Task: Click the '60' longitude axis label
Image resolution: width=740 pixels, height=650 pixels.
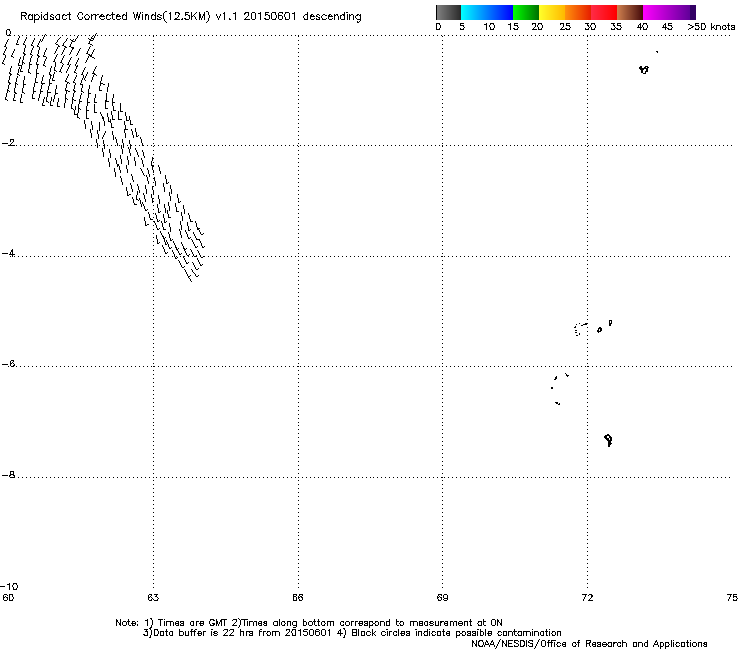Action: pos(8,598)
